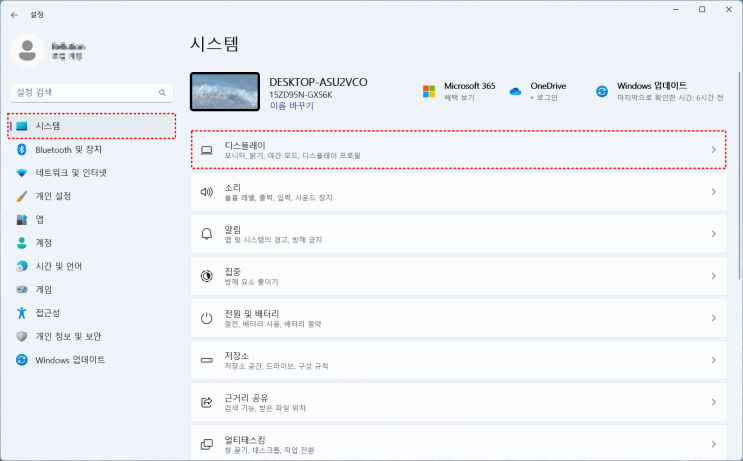Maximize the 설정 window
The height and width of the screenshot is (461, 743).
point(702,9)
